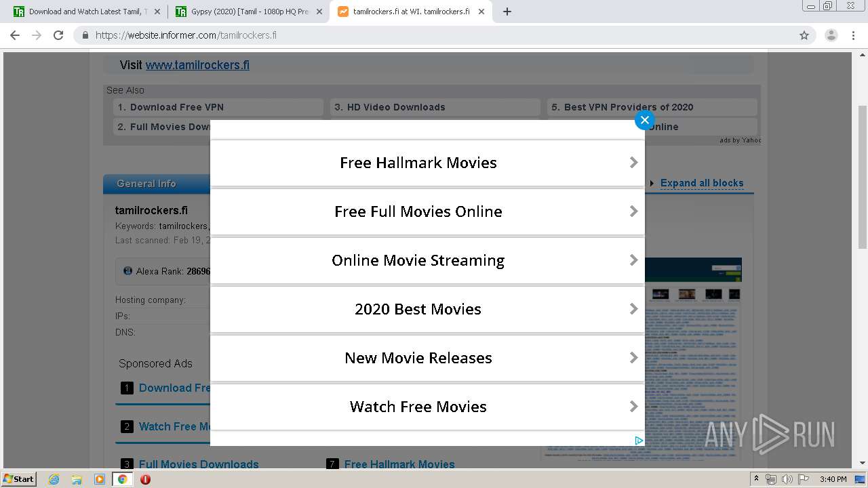Open sponsored ad 7 Free Hallmark Movies

[399, 464]
